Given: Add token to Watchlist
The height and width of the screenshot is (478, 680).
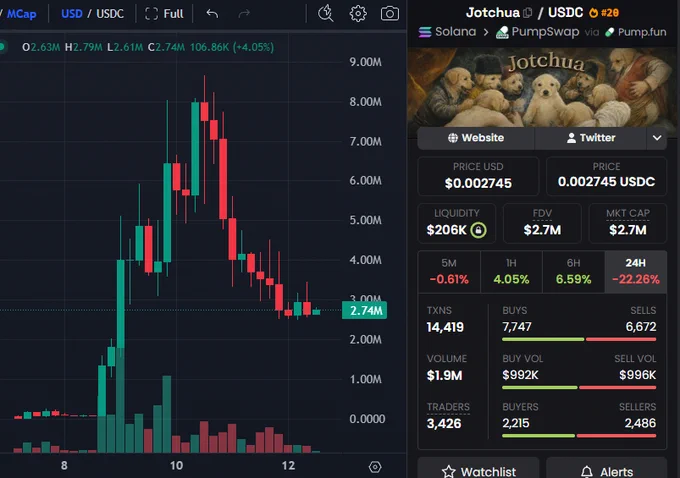Looking at the screenshot, I should 478,468.
